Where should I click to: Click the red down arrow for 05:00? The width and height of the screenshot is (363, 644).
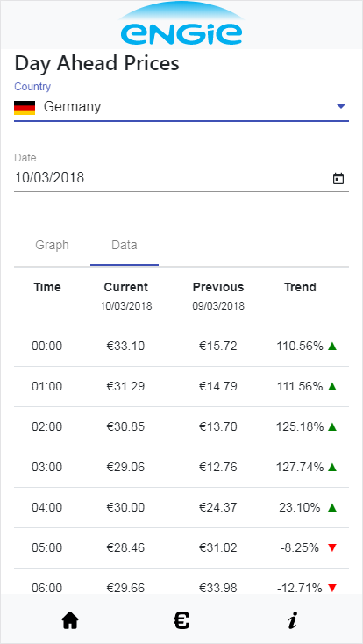[332, 547]
